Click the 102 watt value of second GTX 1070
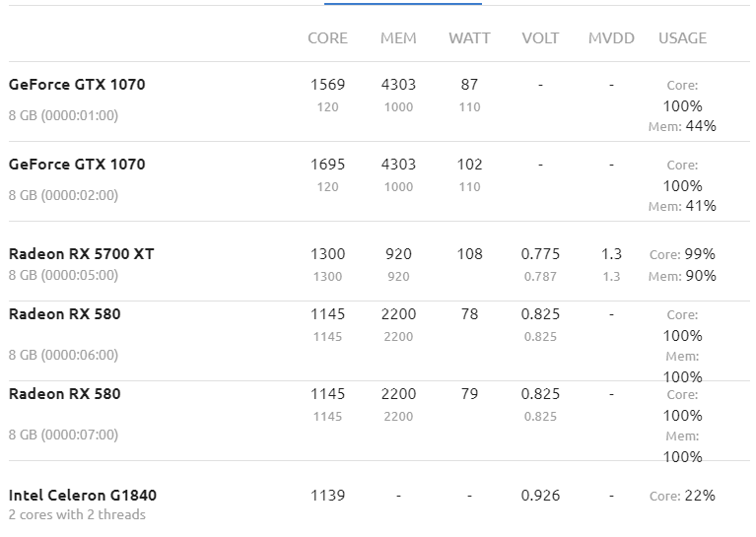This screenshot has width=756, height=537. (x=469, y=165)
